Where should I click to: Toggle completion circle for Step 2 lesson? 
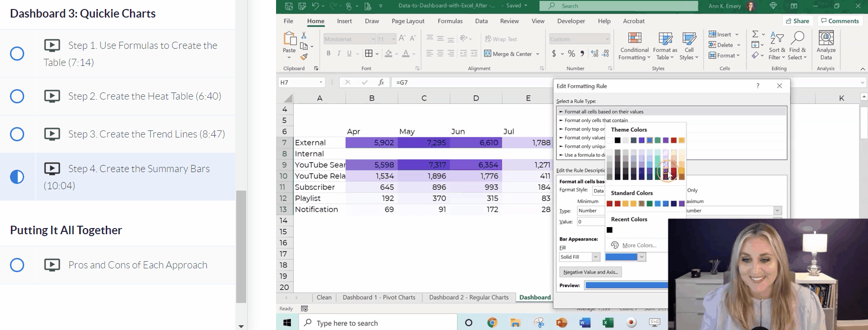point(17,96)
